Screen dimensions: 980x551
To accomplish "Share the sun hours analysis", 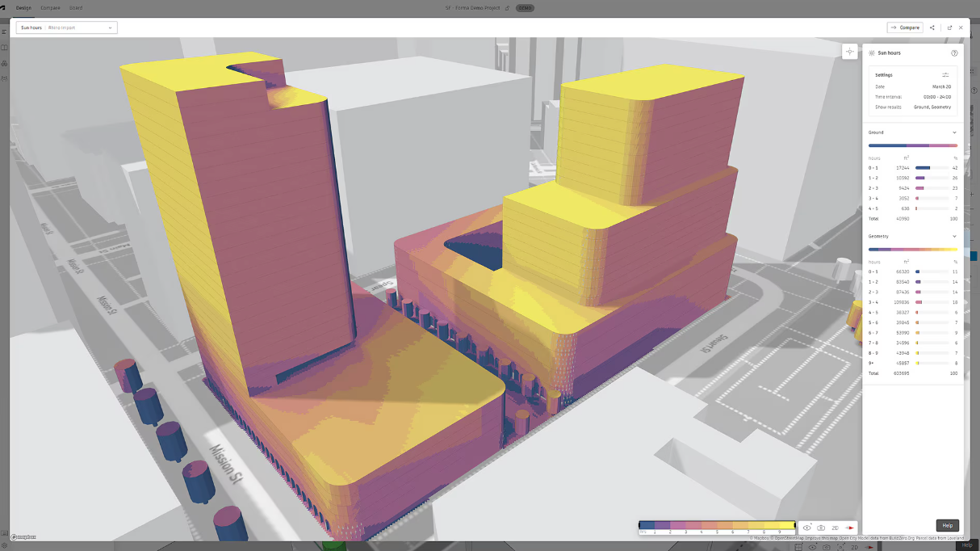I will click(x=932, y=27).
